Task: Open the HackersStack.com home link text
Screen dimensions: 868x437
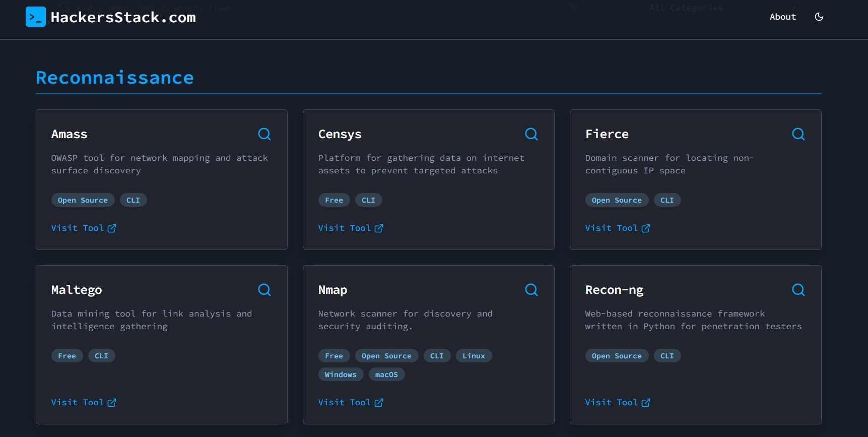Action: tap(123, 17)
